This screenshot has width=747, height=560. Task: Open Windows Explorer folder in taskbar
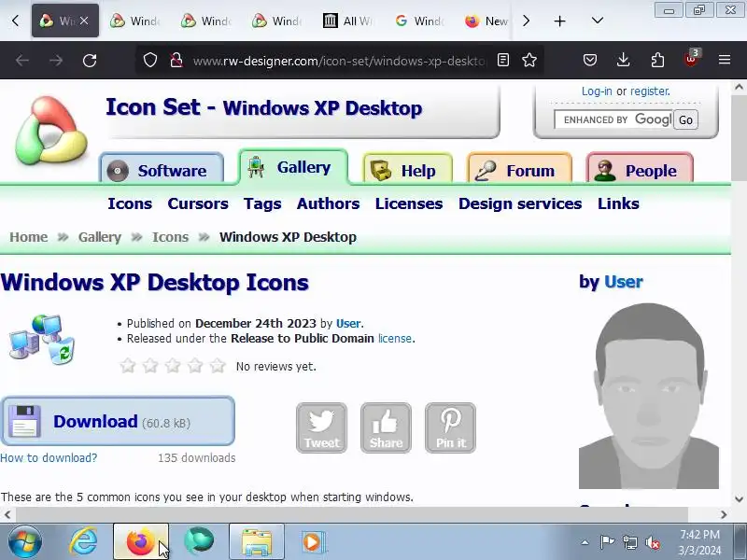[x=257, y=542]
